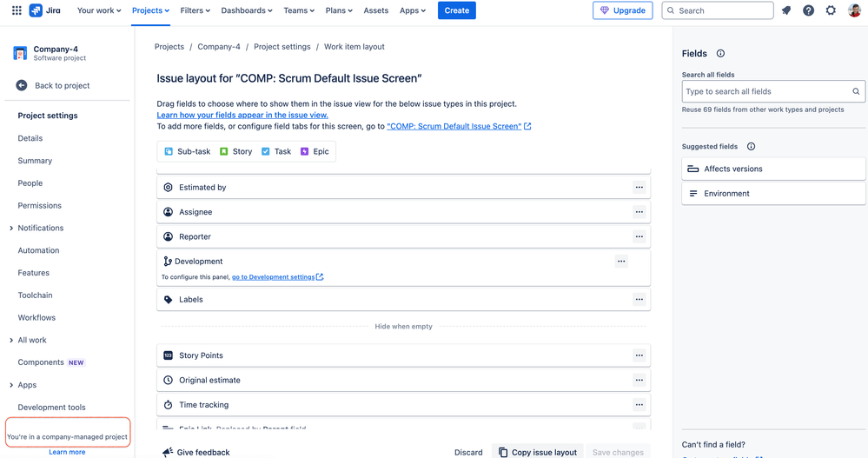
Task: Open the Teams dropdown
Action: [299, 10]
